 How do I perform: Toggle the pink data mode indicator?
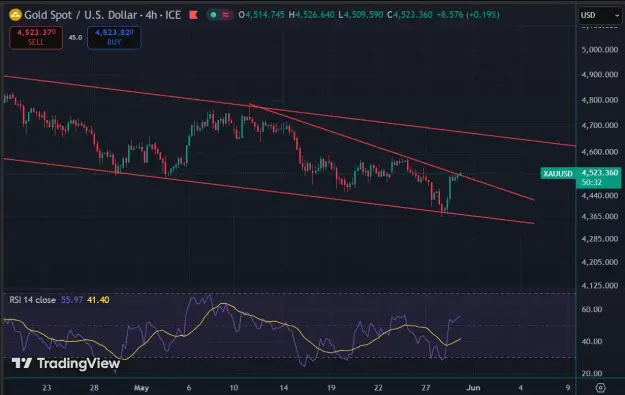click(x=226, y=15)
